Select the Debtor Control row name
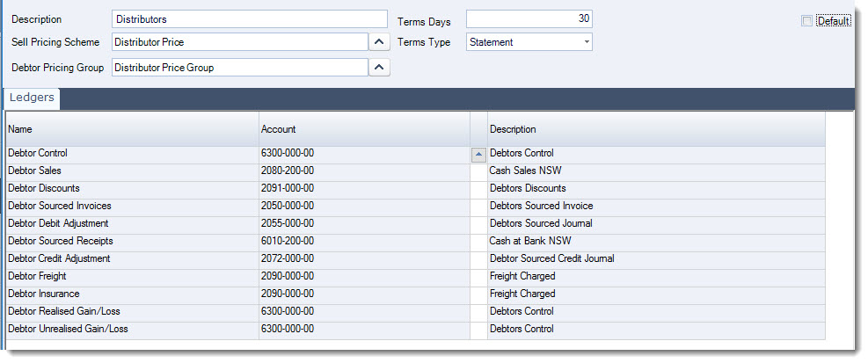Viewport: 868px width, 363px height. tap(38, 153)
